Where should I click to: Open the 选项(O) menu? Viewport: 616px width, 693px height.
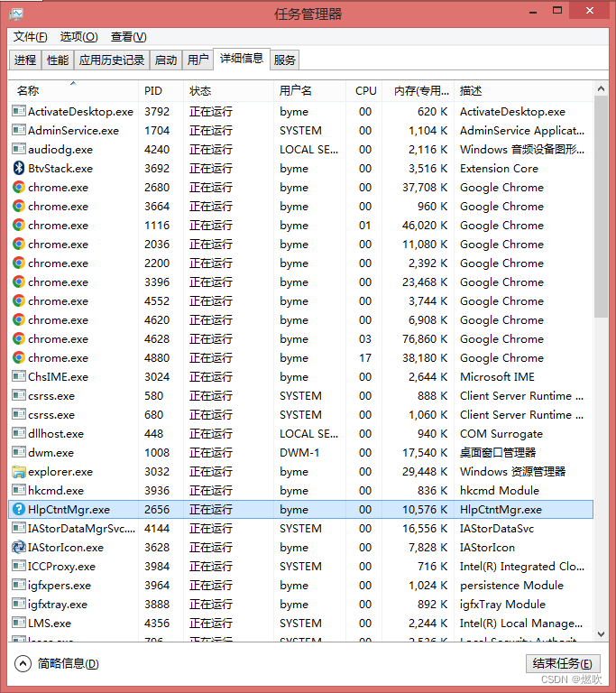[x=78, y=37]
